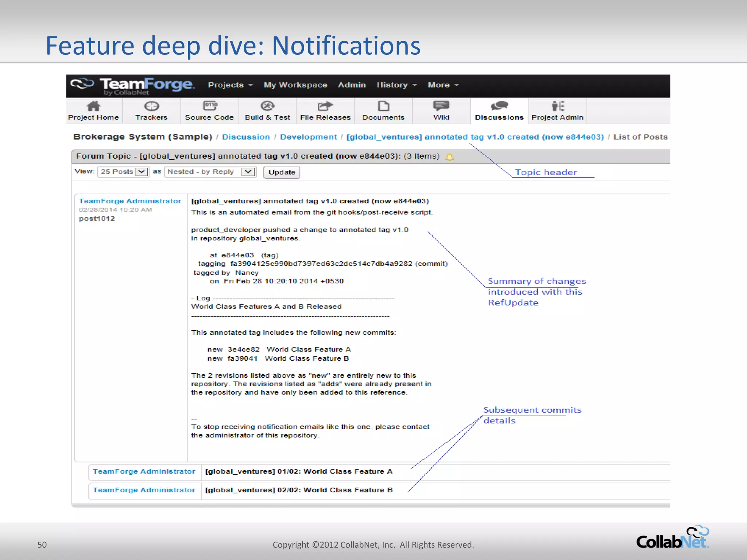Open the Project Admin icon
The height and width of the screenshot is (560, 747).
pyautogui.click(x=557, y=106)
